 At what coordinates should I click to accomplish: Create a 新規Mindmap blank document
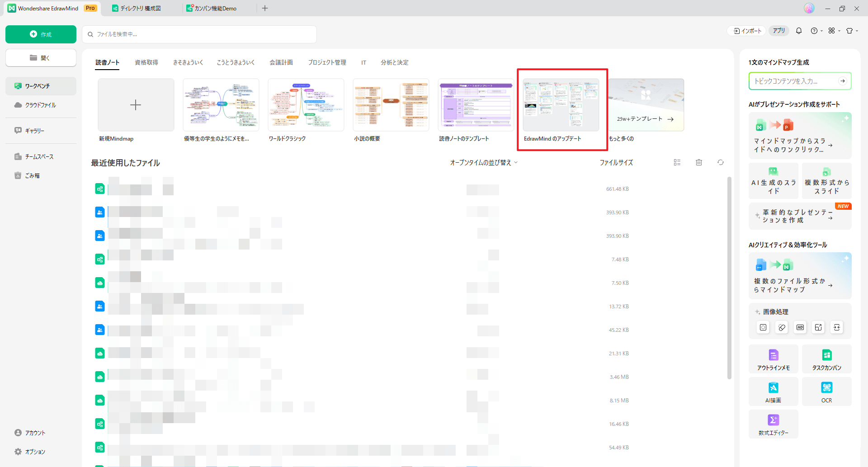[x=136, y=105]
